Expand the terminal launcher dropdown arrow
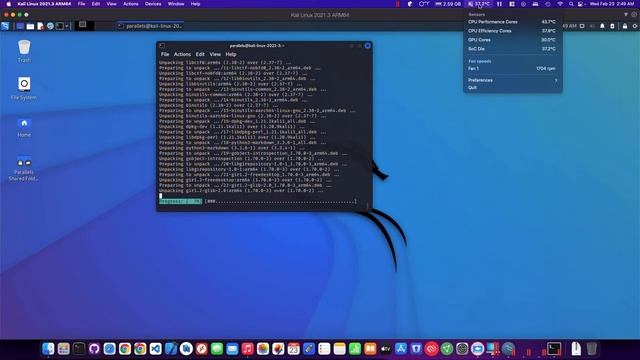640x360 pixels. click(x=67, y=26)
